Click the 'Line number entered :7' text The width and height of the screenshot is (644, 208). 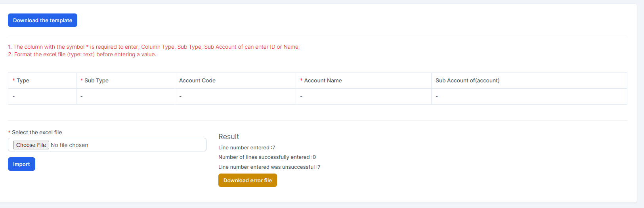(x=247, y=147)
